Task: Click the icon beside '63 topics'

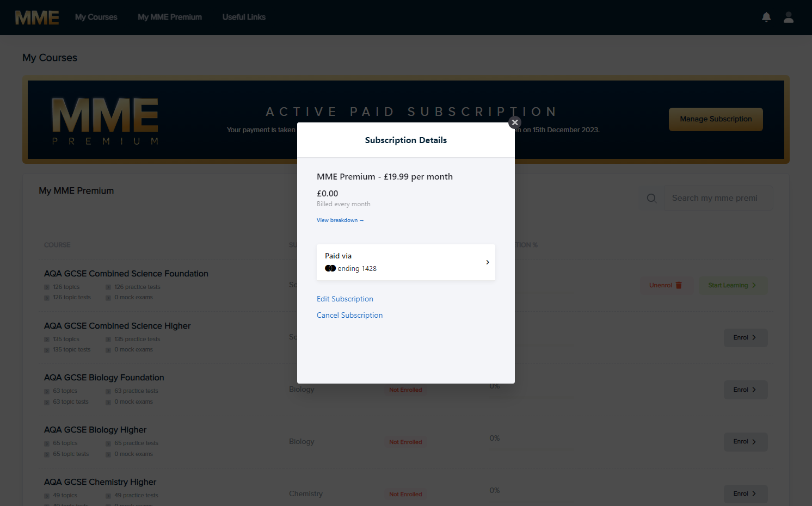Action: coord(47,391)
